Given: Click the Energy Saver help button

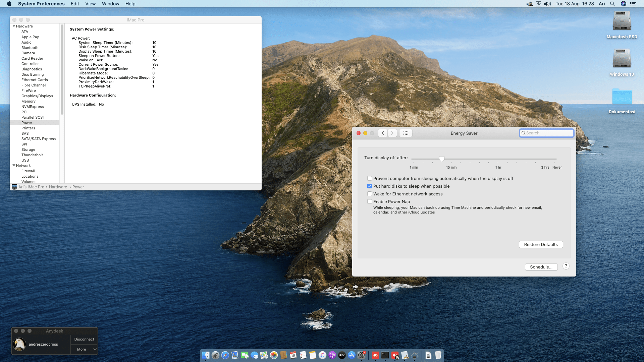Looking at the screenshot, I should pos(566,266).
